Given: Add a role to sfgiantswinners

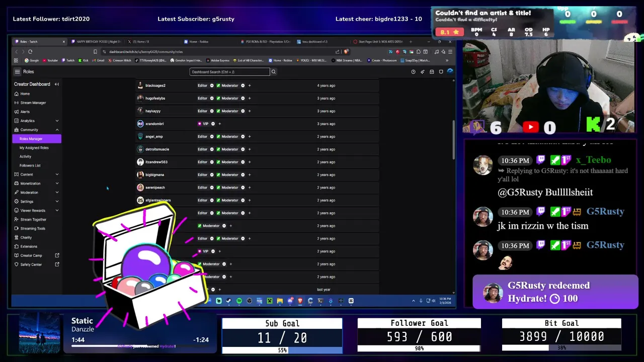Looking at the screenshot, I should click(249, 200).
